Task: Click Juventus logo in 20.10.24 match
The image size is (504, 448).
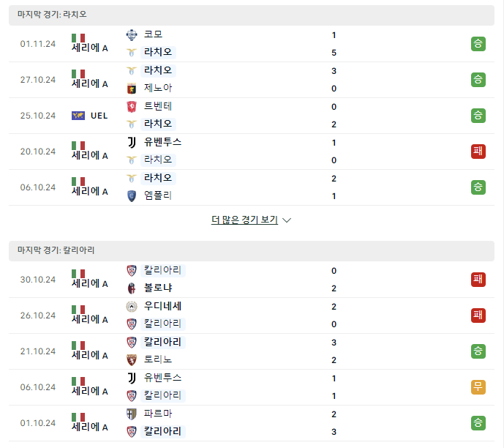Action: click(132, 142)
